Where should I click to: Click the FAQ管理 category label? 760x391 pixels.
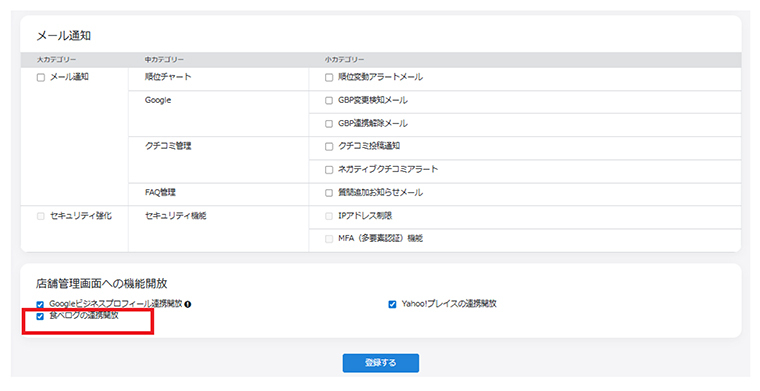click(160, 192)
